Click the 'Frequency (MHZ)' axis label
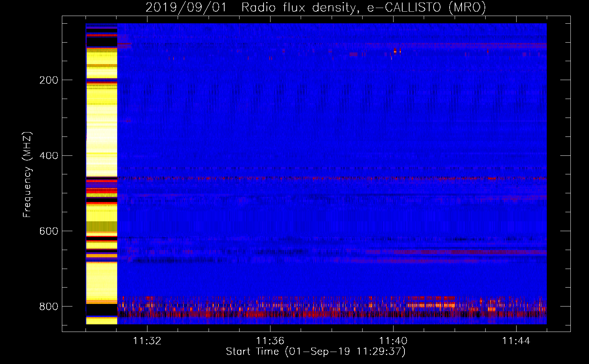 pyautogui.click(x=27, y=175)
